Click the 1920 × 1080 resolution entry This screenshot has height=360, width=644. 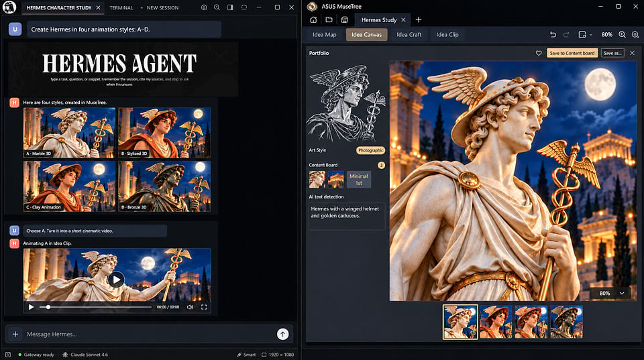coord(278,355)
